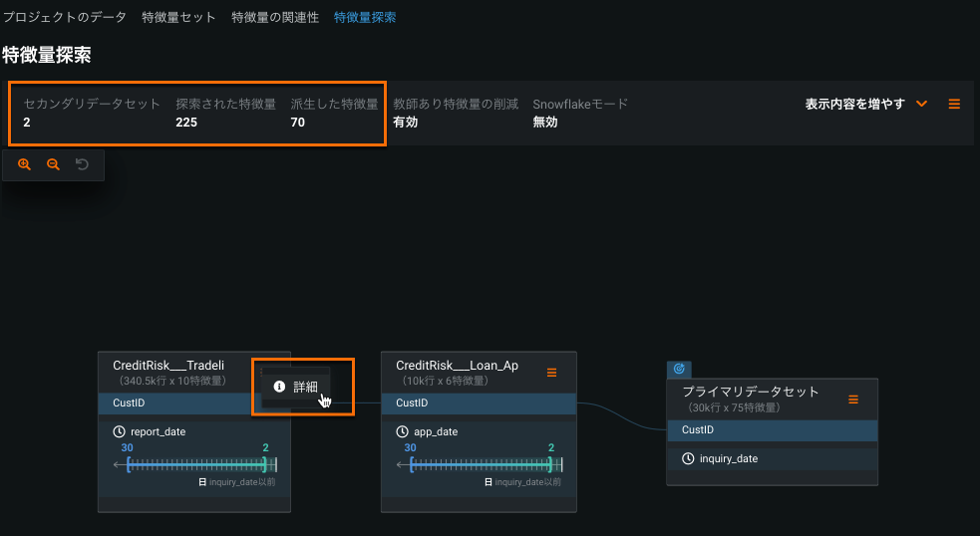Expand 表示内容を増やす chevron
The width and height of the screenshot is (980, 536).
pyautogui.click(x=921, y=104)
